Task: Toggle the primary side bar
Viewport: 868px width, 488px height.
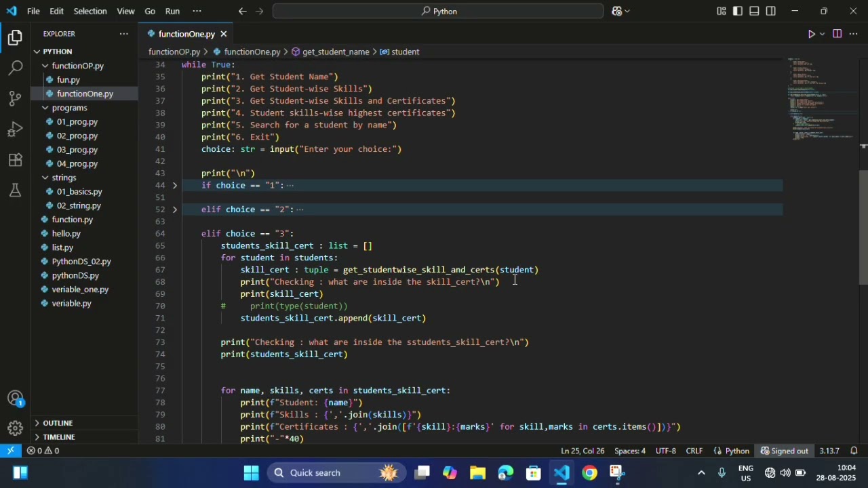Action: click(738, 11)
